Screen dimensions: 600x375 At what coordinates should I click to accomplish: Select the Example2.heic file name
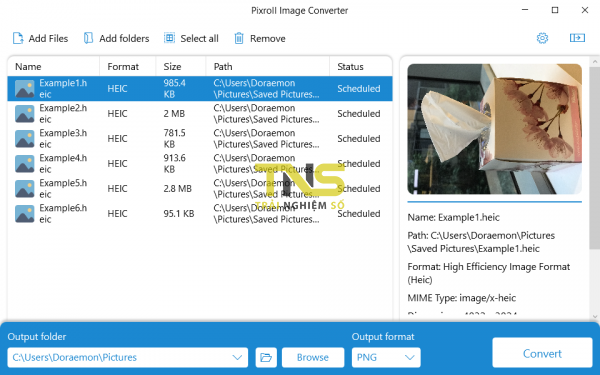(x=63, y=114)
